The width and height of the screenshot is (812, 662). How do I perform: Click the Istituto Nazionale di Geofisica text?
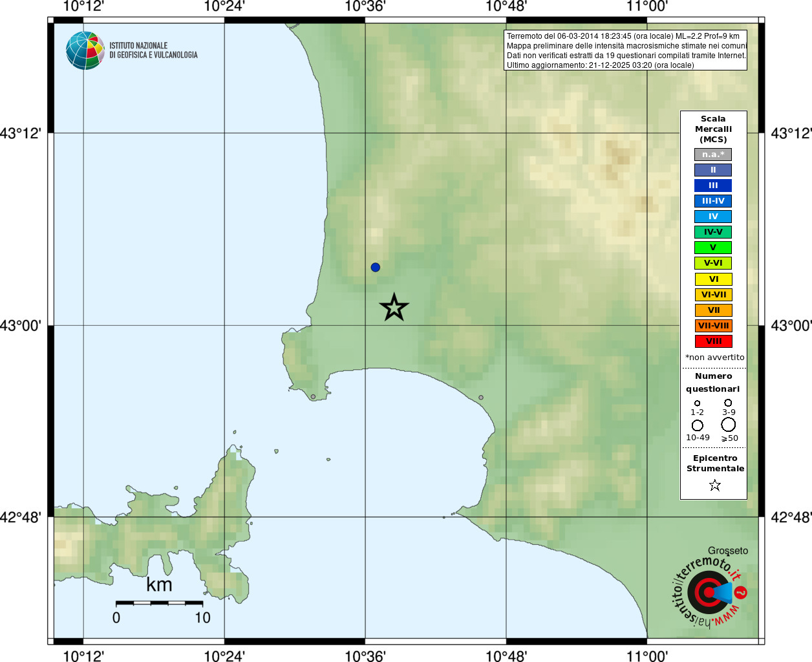click(153, 50)
